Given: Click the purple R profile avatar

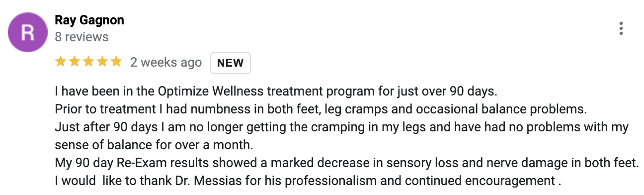Looking at the screenshot, I should coord(28,32).
